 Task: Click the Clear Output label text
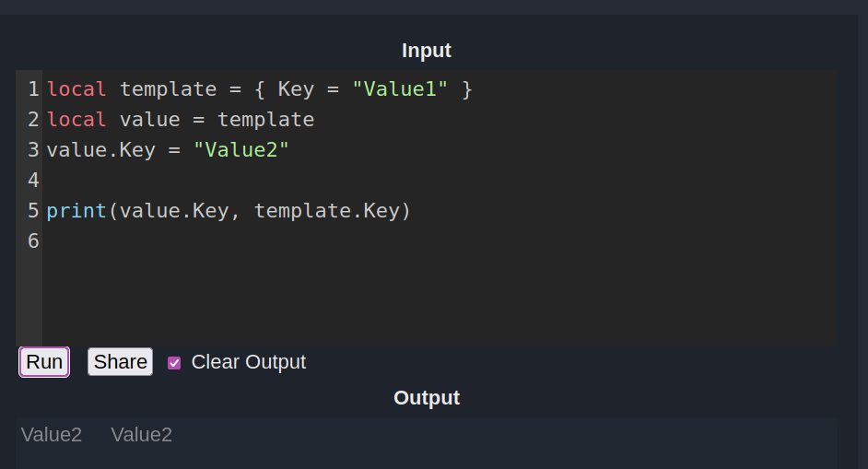click(x=249, y=361)
